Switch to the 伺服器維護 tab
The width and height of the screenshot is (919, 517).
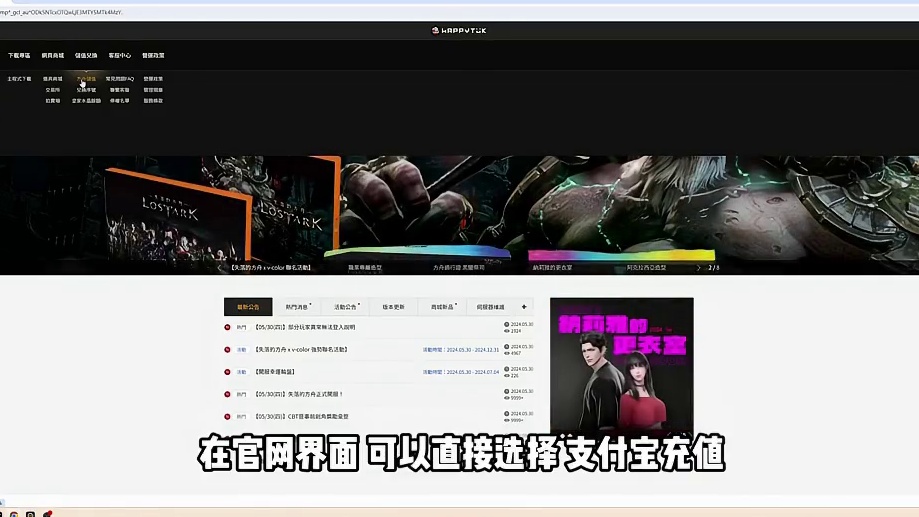[x=491, y=307]
